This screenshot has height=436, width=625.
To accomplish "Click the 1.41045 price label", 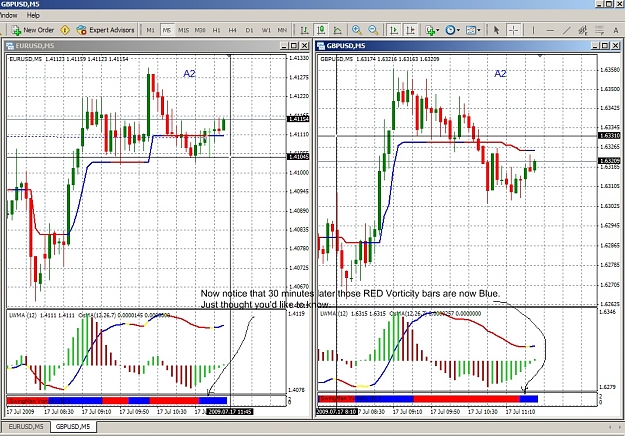I will [298, 157].
